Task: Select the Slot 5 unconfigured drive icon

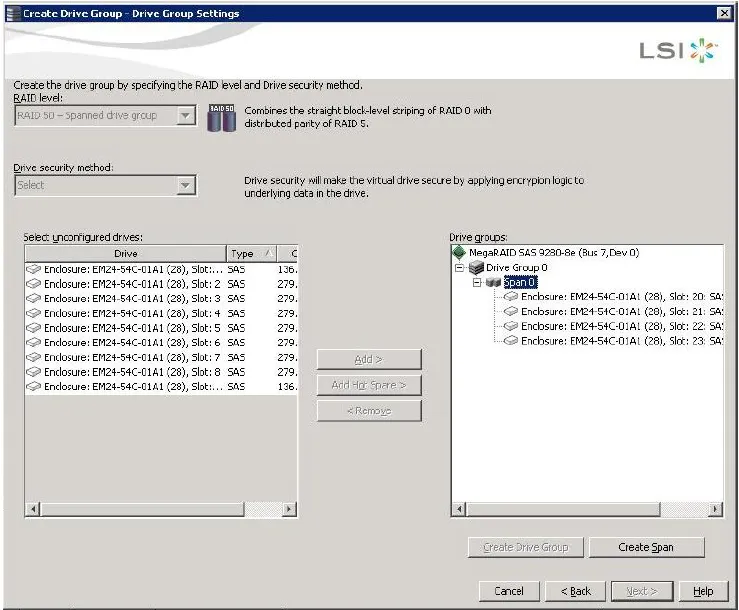Action: tap(33, 328)
